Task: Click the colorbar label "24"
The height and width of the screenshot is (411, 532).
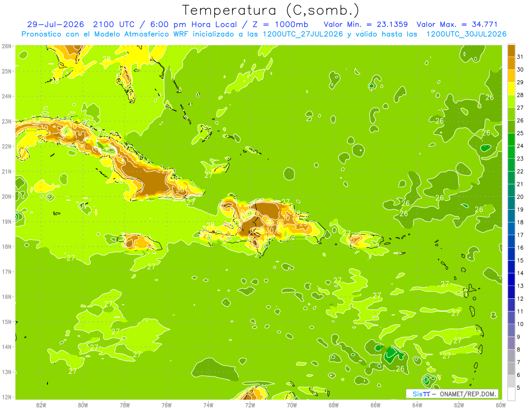Action: pos(520,146)
